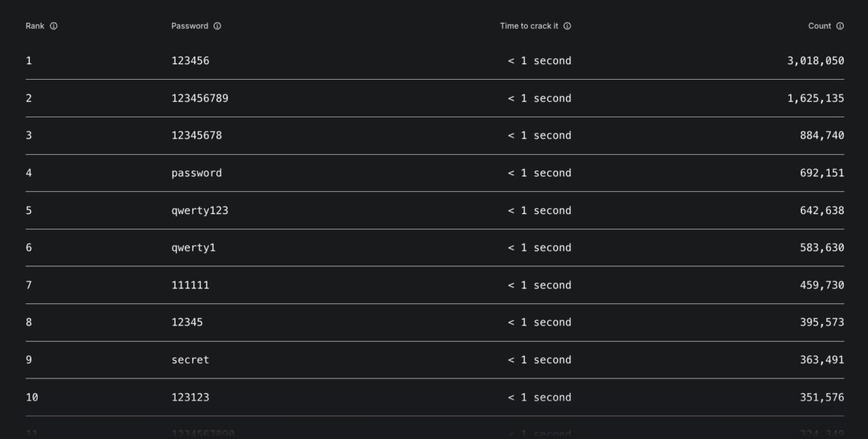The height and width of the screenshot is (439, 868).
Task: Select the password 123456 in row 1
Action: pyautogui.click(x=190, y=61)
